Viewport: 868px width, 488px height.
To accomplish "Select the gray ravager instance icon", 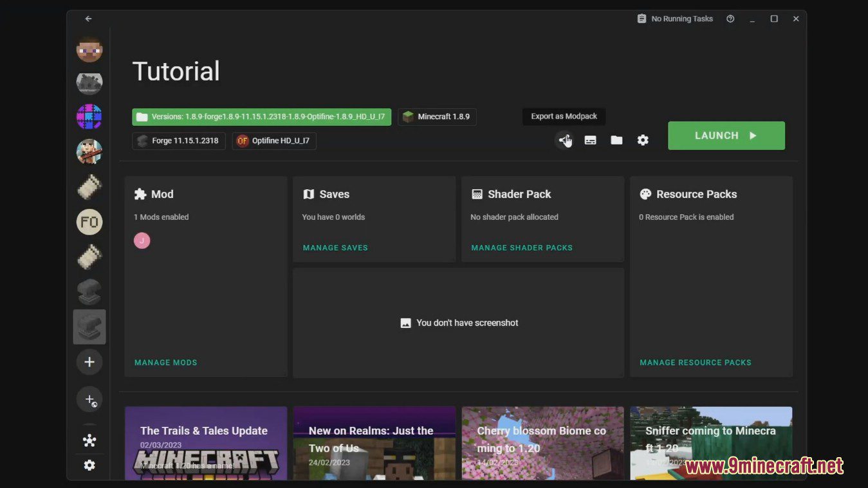I will tap(89, 82).
